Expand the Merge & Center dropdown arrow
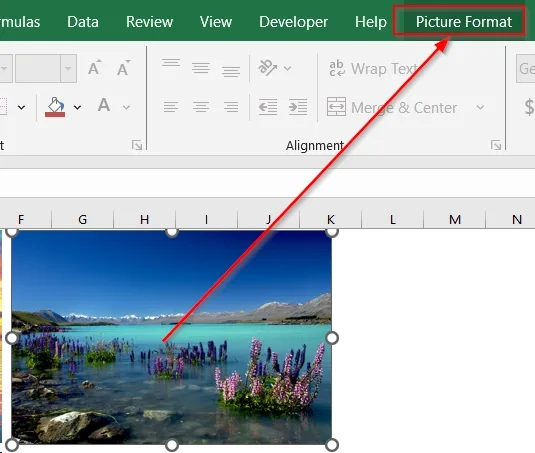 click(x=480, y=108)
